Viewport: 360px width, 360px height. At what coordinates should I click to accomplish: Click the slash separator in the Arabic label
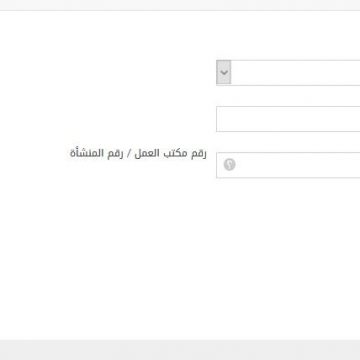[x=129, y=154]
